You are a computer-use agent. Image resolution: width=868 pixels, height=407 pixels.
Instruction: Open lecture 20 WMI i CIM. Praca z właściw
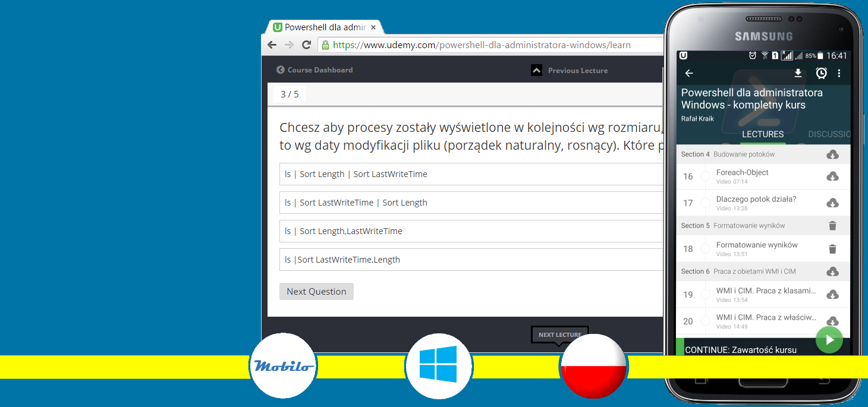(x=766, y=317)
